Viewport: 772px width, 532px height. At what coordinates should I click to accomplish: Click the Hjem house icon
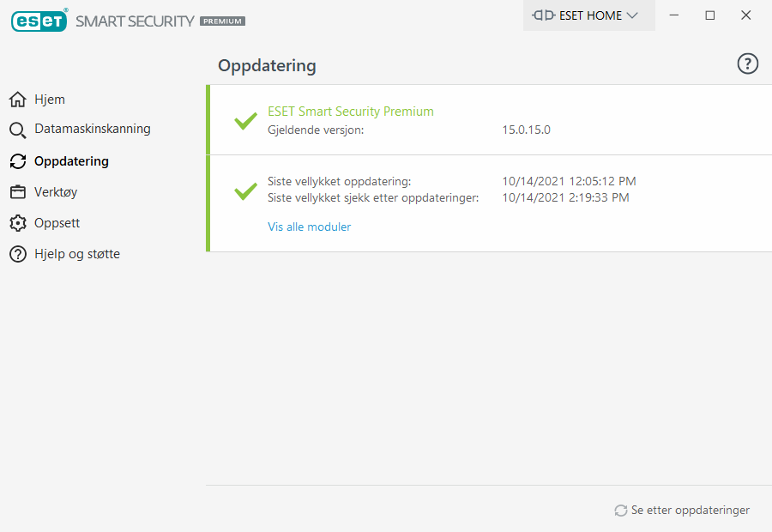(18, 100)
